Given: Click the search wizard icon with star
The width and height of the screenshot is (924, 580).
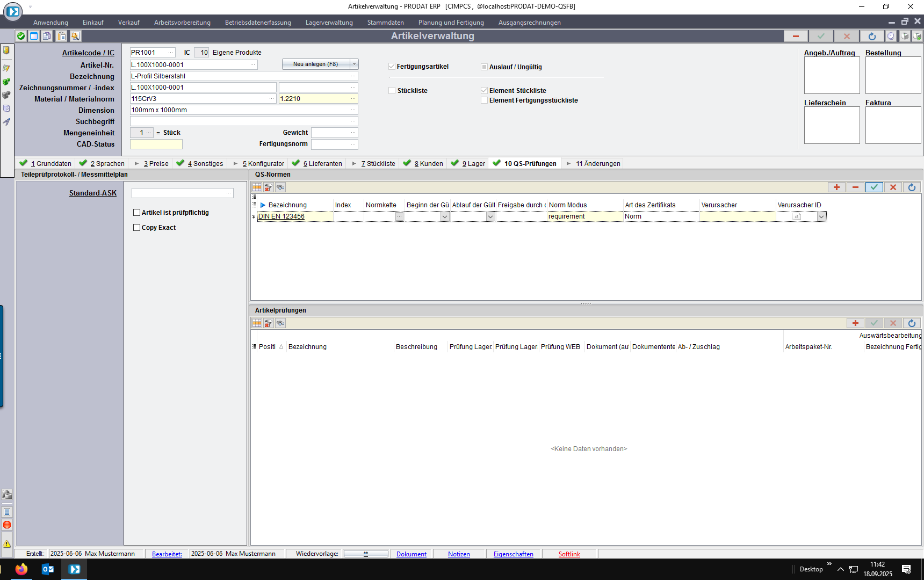Looking at the screenshot, I should coord(75,36).
